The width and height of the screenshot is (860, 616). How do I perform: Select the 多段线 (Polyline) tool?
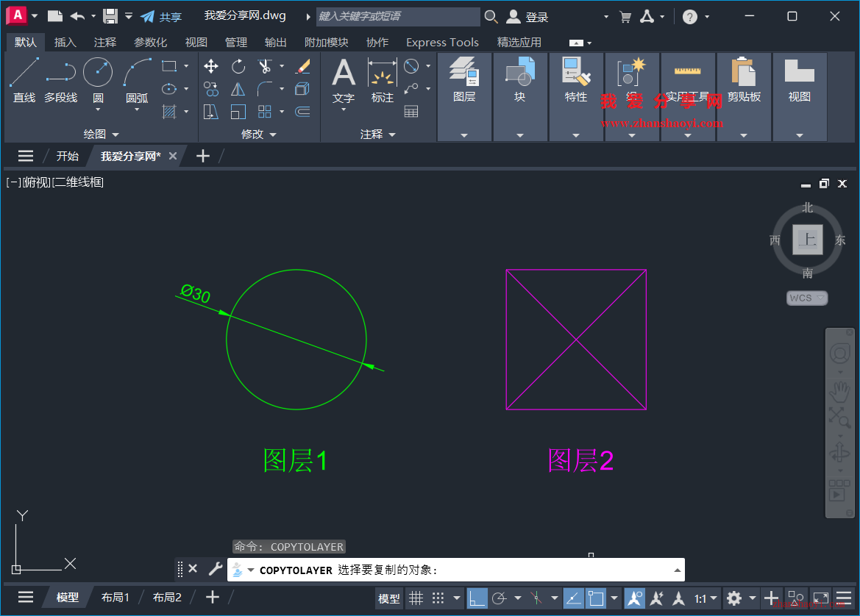coord(61,80)
